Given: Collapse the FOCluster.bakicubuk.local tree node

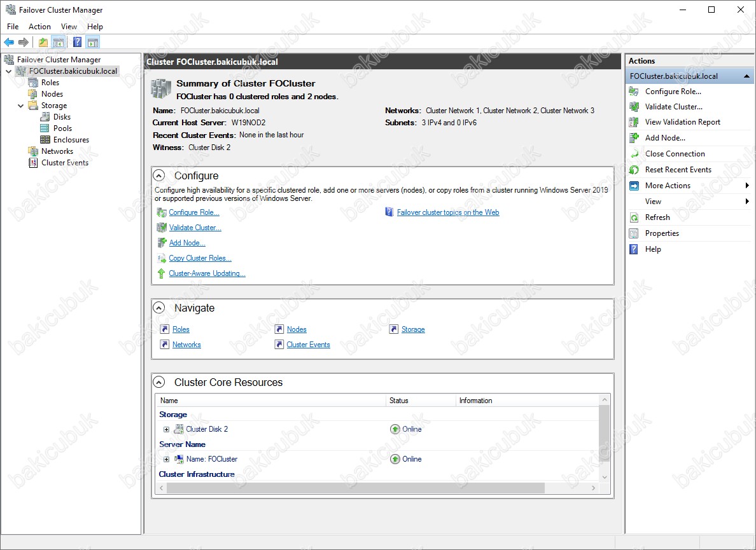Looking at the screenshot, I should coord(9,71).
